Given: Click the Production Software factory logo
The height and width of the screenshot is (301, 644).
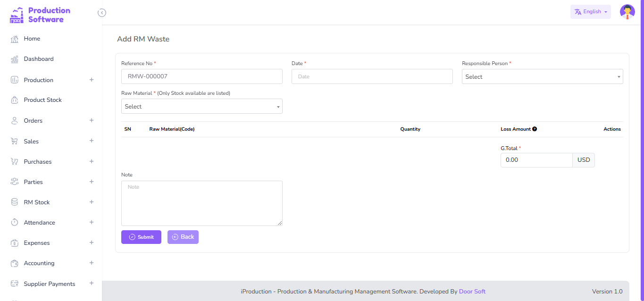Looking at the screenshot, I should [17, 15].
